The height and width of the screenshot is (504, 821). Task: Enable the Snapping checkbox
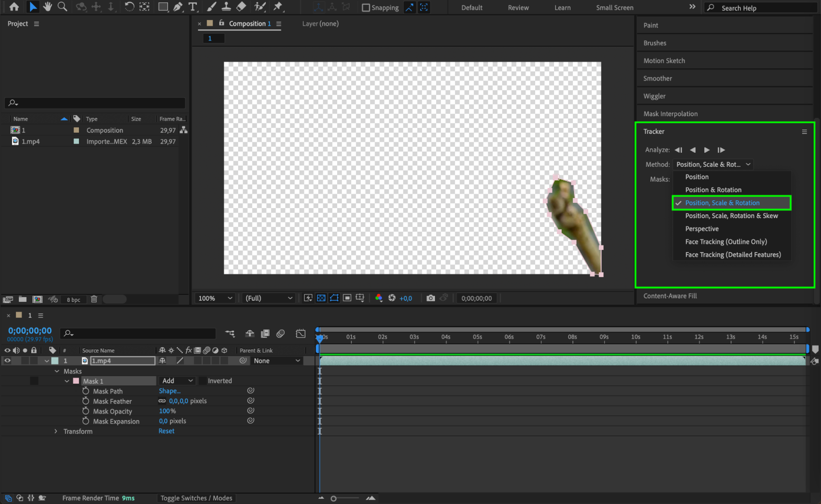(x=366, y=8)
